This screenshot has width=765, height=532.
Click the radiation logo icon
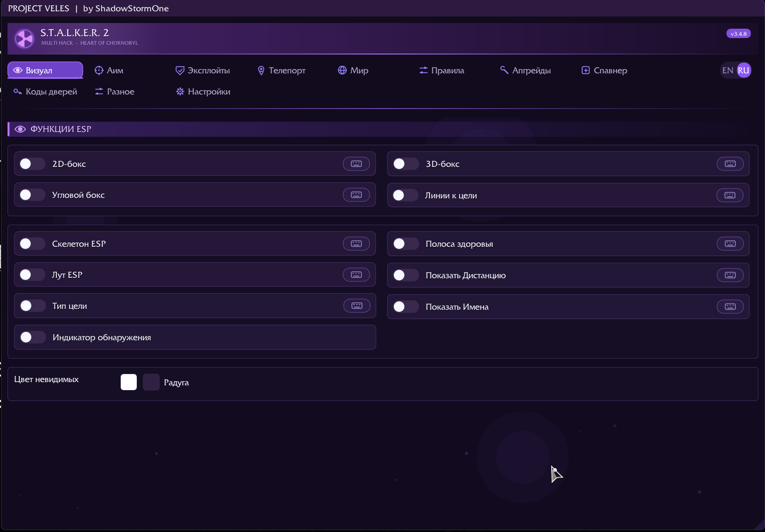point(24,38)
